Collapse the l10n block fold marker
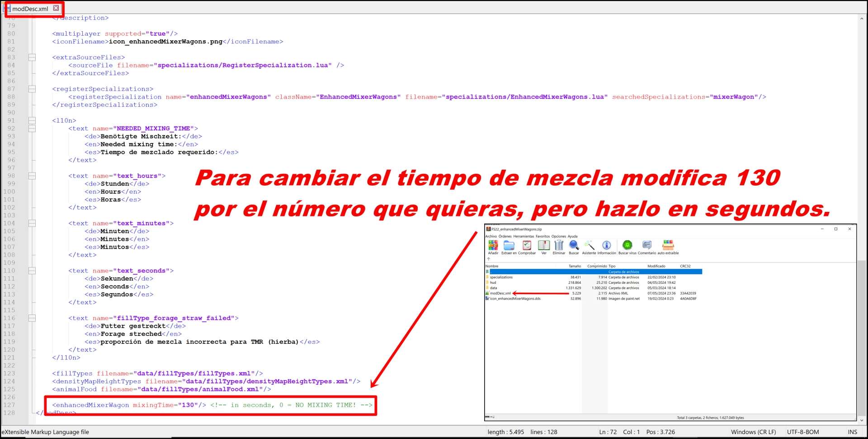The image size is (868, 439). tap(32, 121)
